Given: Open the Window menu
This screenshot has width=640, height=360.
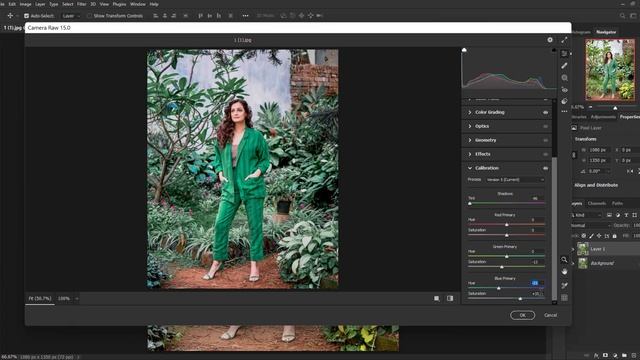Looking at the screenshot, I should tap(138, 4).
